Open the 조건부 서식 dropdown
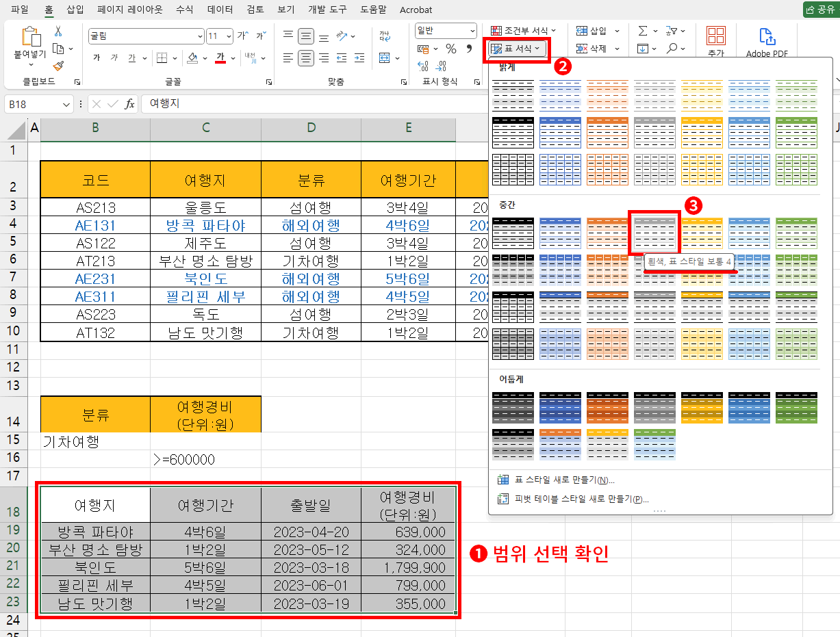This screenshot has width=840, height=637. (x=524, y=31)
